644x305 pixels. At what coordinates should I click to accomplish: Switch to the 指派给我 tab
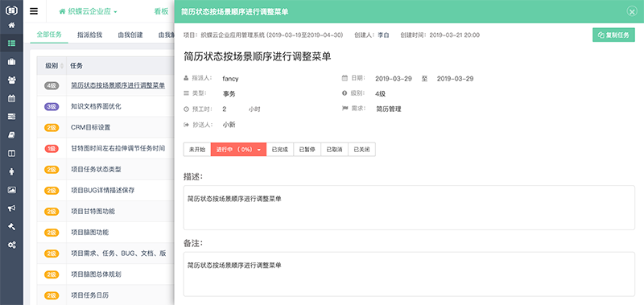point(89,35)
